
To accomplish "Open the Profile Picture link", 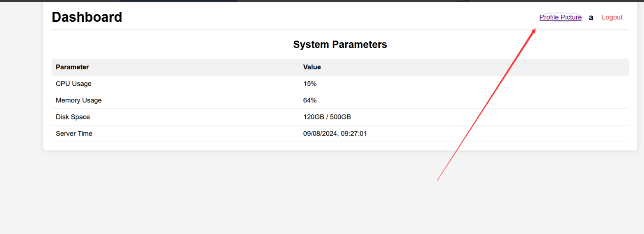I will coord(560,17).
